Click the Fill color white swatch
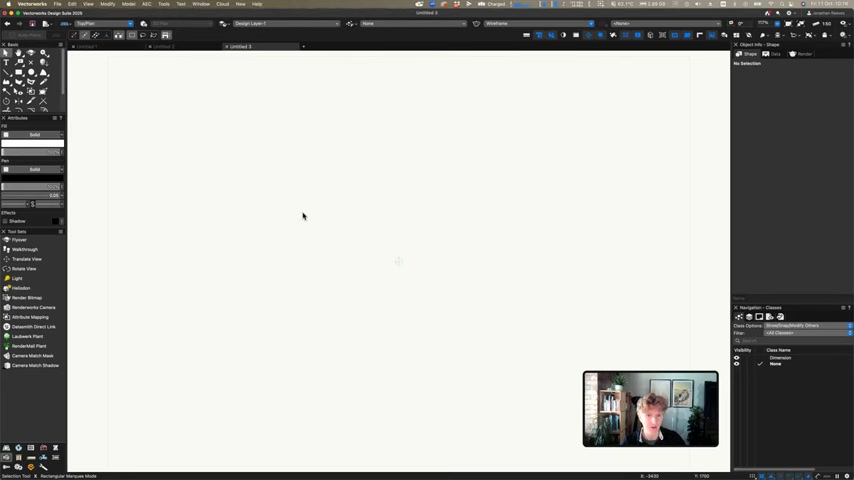 pyautogui.click(x=33, y=144)
